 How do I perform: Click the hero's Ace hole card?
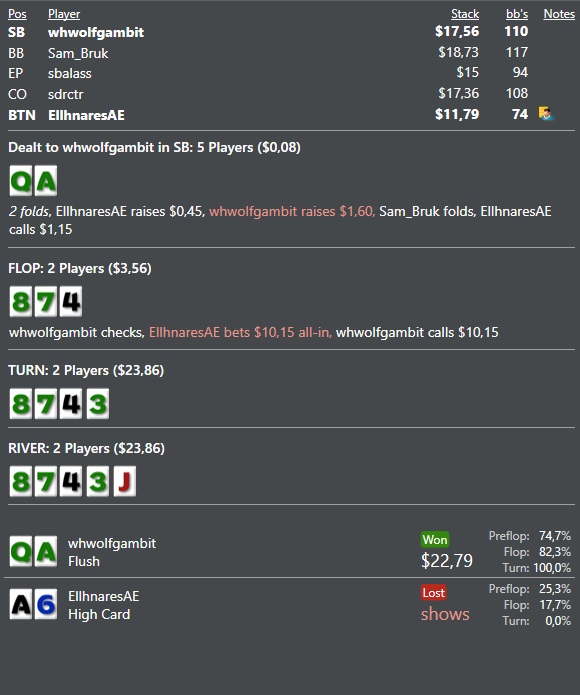pyautogui.click(x=46, y=180)
